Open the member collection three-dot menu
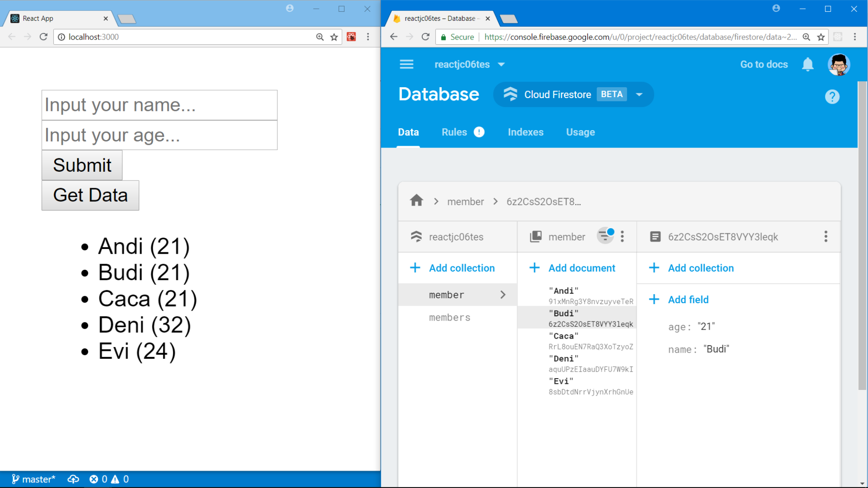The height and width of the screenshot is (488, 868). [x=622, y=236]
